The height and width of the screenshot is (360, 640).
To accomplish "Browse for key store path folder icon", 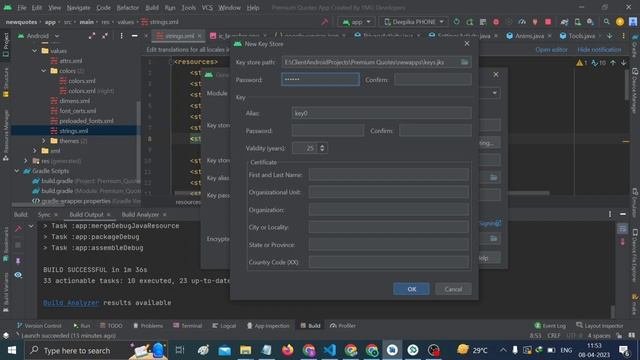I will pyautogui.click(x=464, y=62).
